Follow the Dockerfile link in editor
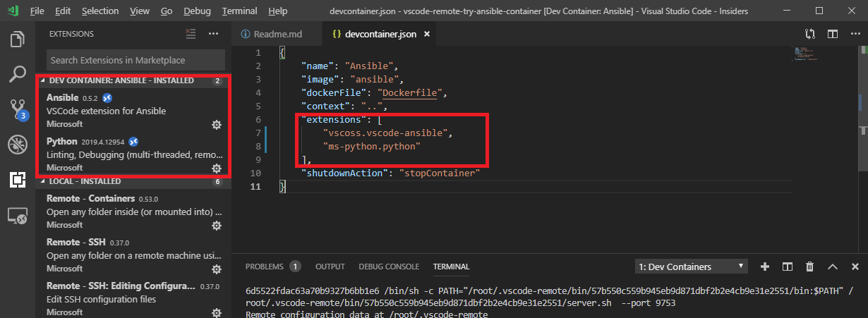 click(410, 92)
